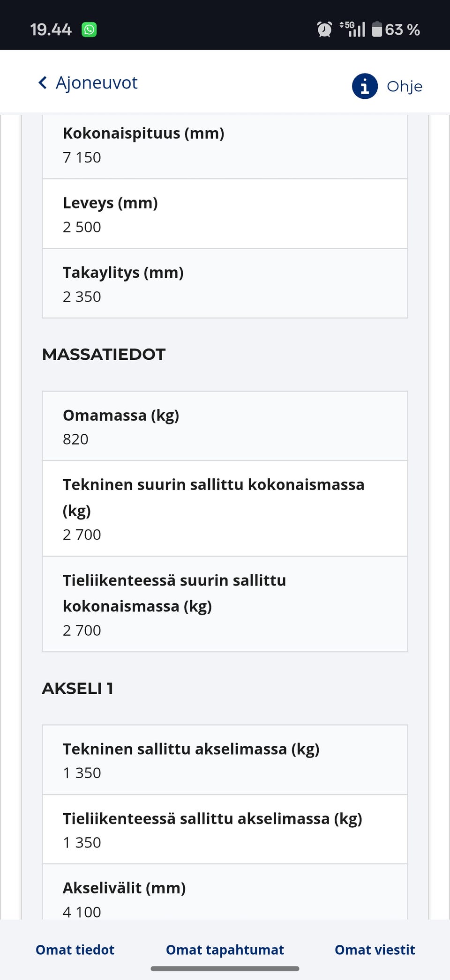This screenshot has height=980, width=450.
Task: Select the Takaylitys (mm) entry
Action: (224, 283)
